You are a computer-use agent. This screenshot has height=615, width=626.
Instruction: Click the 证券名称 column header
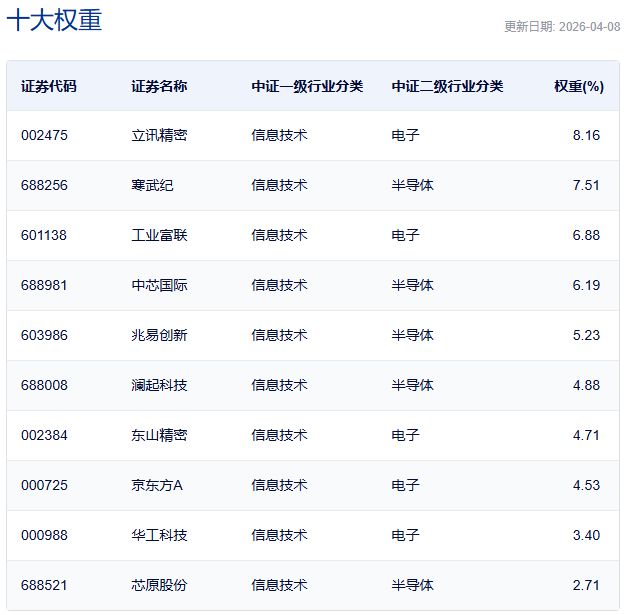158,86
